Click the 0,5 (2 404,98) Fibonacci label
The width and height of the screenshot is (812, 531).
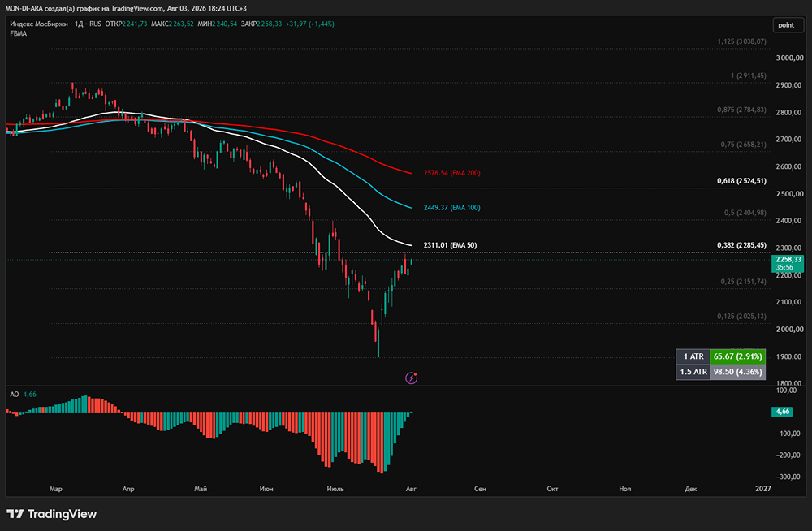(745, 213)
